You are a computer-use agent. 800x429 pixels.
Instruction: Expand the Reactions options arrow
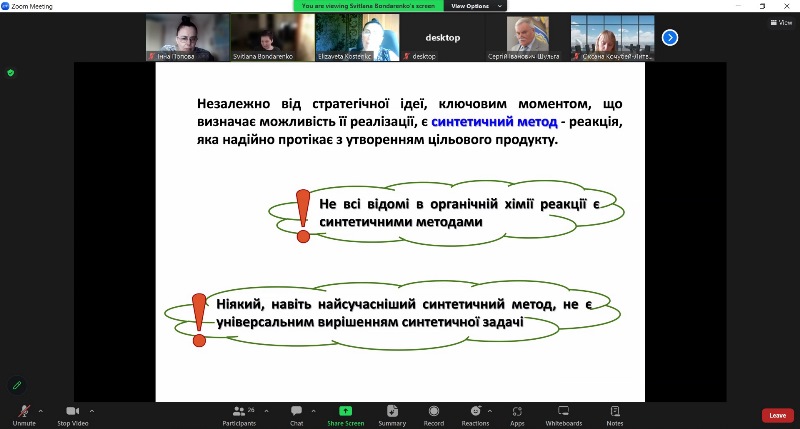click(490, 411)
